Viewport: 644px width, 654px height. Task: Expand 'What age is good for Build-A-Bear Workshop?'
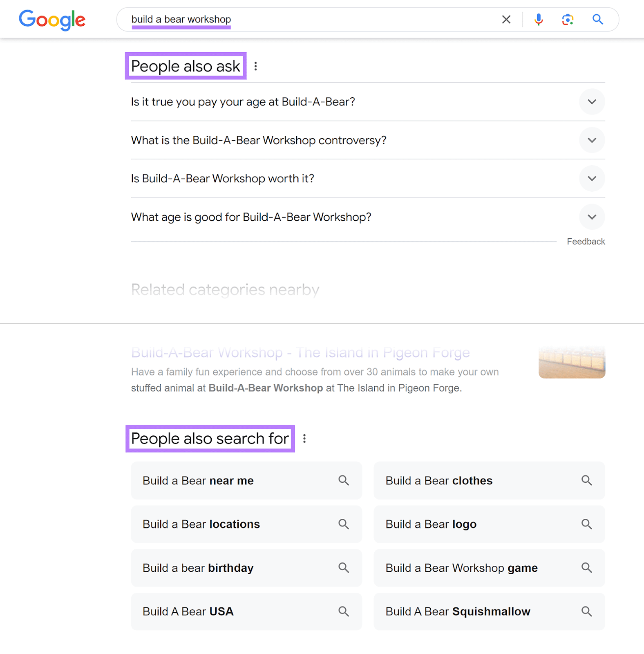[592, 217]
